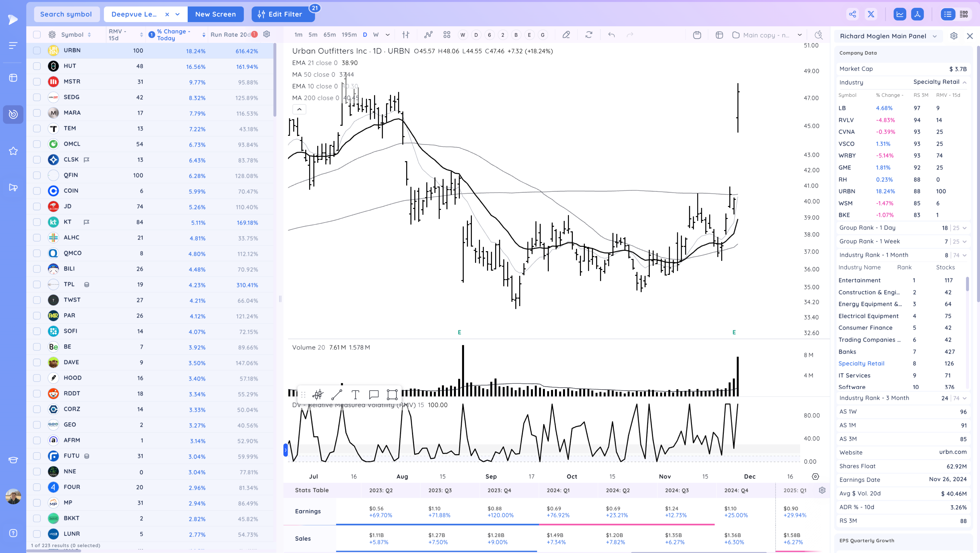Screen dimensions: 980x553
Task: Check the RDDT row checkbox
Action: (x=37, y=393)
